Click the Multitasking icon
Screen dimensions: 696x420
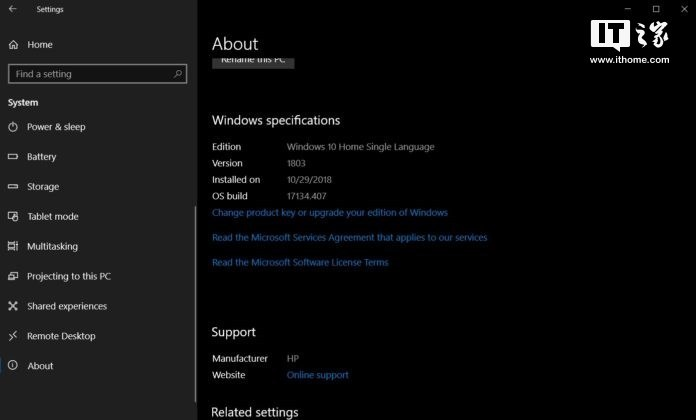click(13, 246)
